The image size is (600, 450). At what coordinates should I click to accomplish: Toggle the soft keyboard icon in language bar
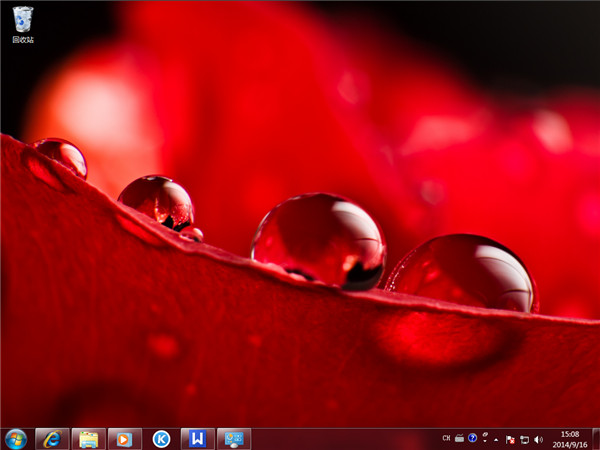point(459,439)
